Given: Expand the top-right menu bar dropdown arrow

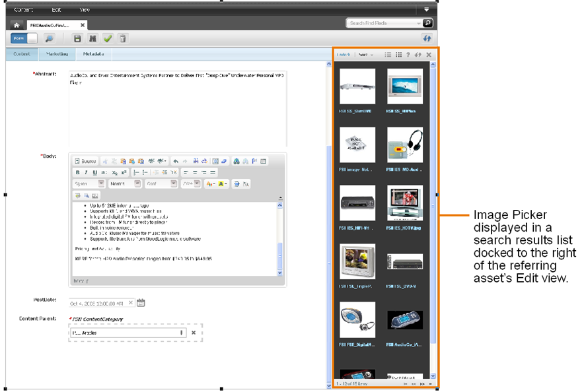Looking at the screenshot, I should tap(427, 10).
